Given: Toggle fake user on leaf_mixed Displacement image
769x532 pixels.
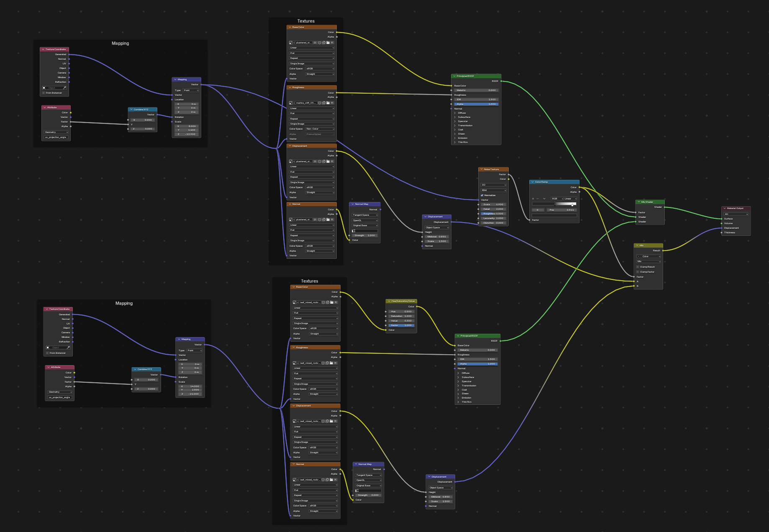Looking at the screenshot, I should (x=323, y=421).
